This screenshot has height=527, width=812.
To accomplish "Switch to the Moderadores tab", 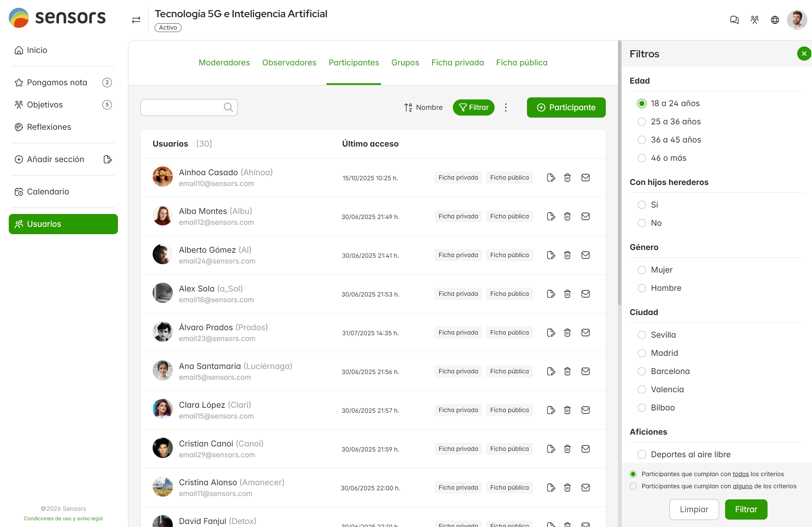I will tap(224, 62).
